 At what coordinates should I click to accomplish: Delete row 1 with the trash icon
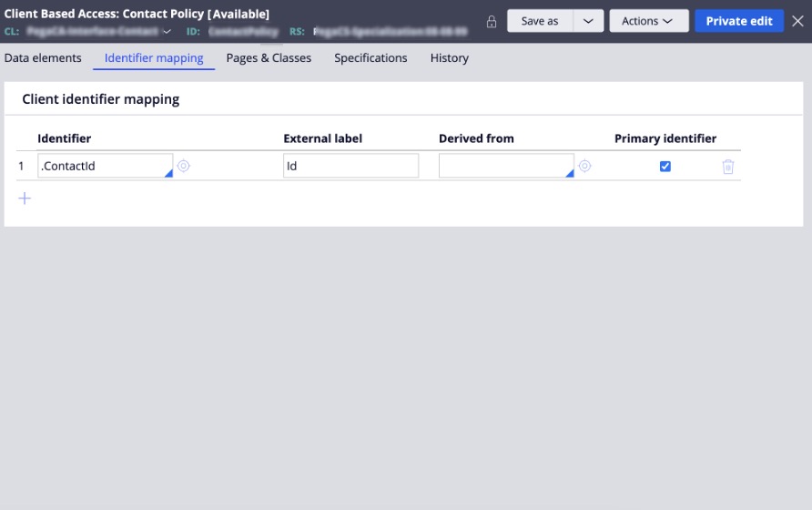click(728, 167)
